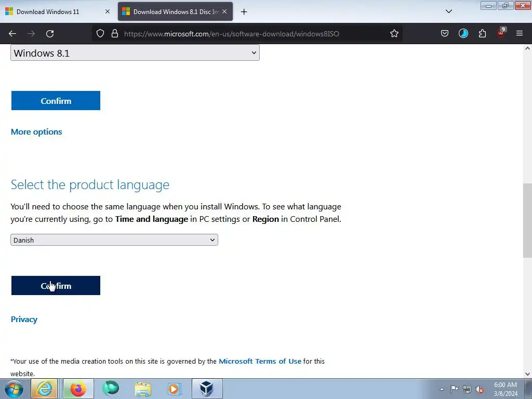Viewport: 532px width, 399px height.
Task: Close the Download Windows 8.1 Disc Image tab
Action: pyautogui.click(x=224, y=11)
